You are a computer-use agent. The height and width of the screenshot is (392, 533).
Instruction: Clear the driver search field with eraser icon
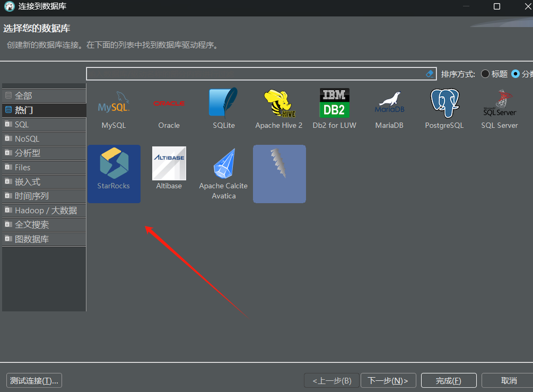[x=430, y=74]
